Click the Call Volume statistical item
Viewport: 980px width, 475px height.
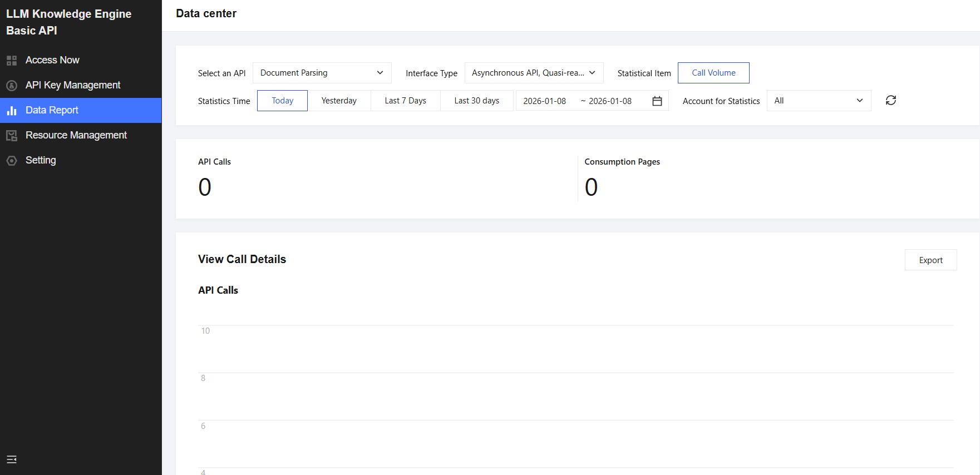[713, 73]
